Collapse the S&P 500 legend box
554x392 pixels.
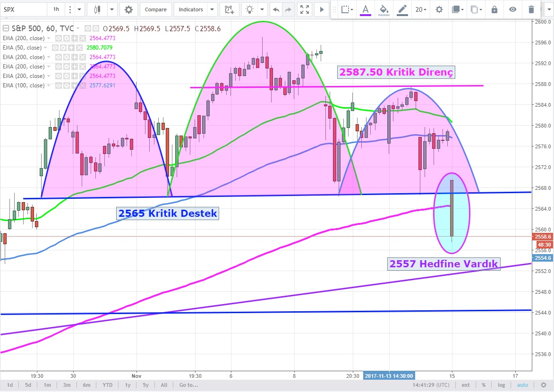coord(6,28)
